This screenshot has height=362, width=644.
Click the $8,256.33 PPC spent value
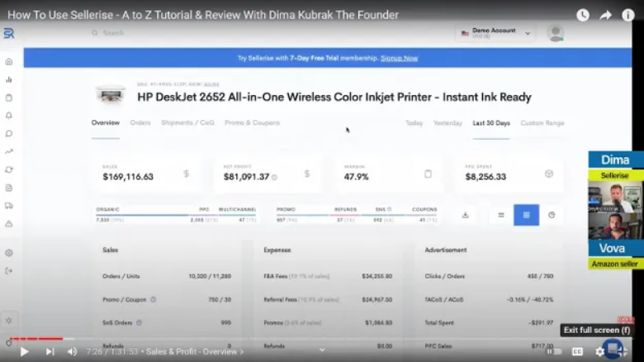coord(485,177)
